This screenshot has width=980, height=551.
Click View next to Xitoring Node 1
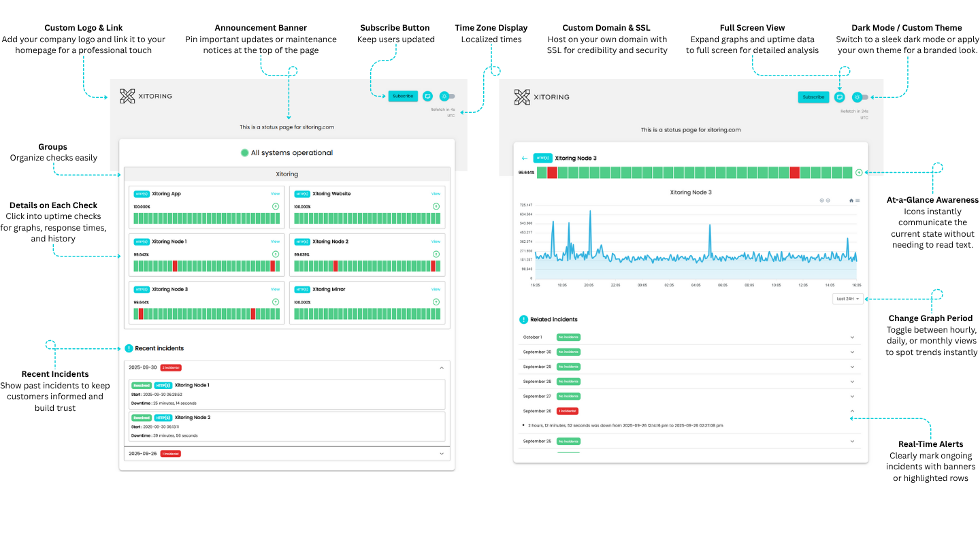click(275, 241)
